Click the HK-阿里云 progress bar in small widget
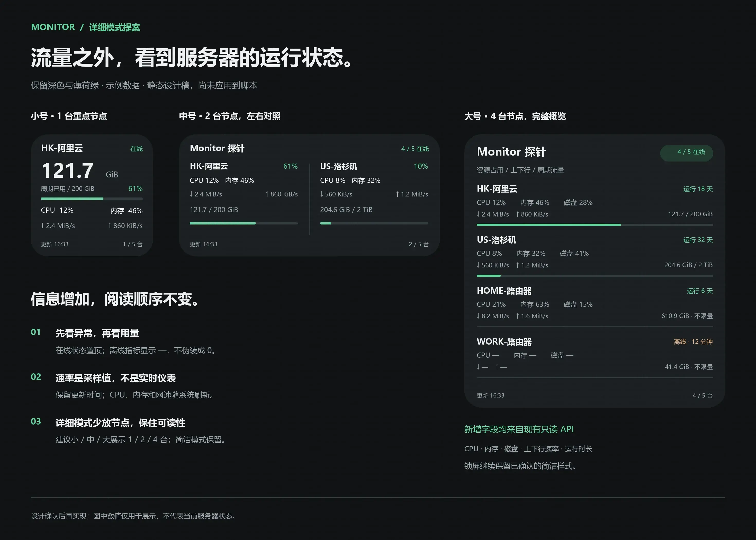The width and height of the screenshot is (756, 540). 92,199
